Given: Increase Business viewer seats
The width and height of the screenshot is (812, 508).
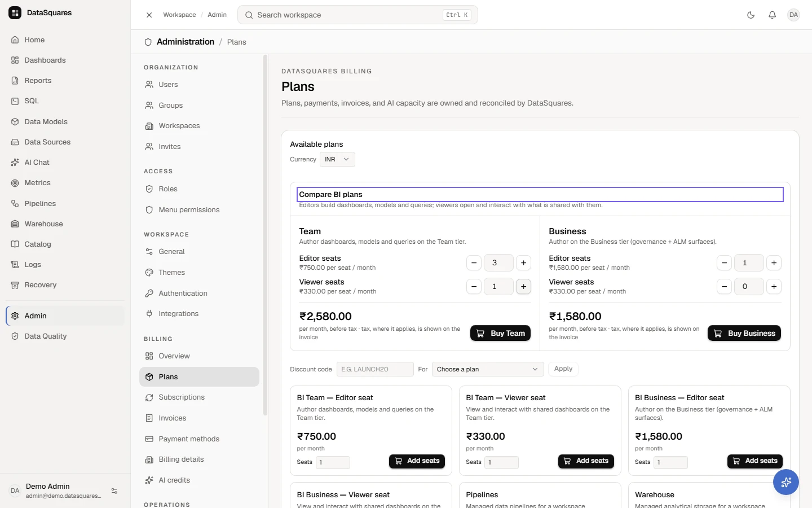Looking at the screenshot, I should coord(774,287).
